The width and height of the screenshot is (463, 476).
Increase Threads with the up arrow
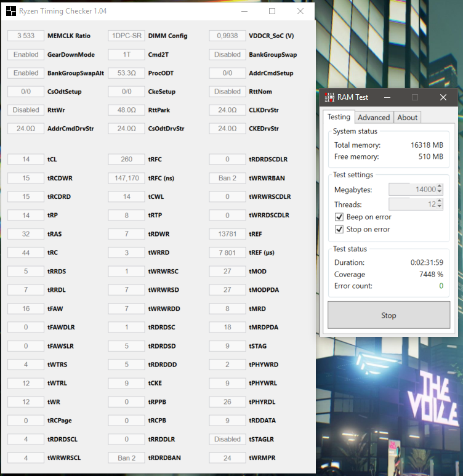[x=440, y=201]
